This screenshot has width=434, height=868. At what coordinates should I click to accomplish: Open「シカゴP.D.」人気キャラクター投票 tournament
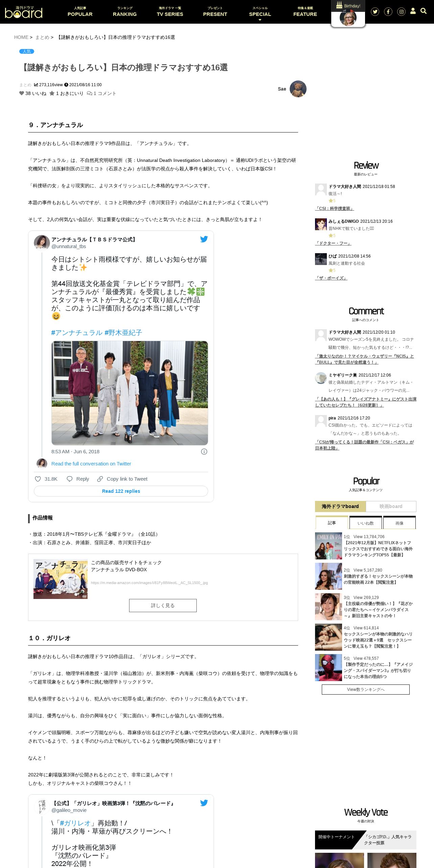[x=388, y=840]
